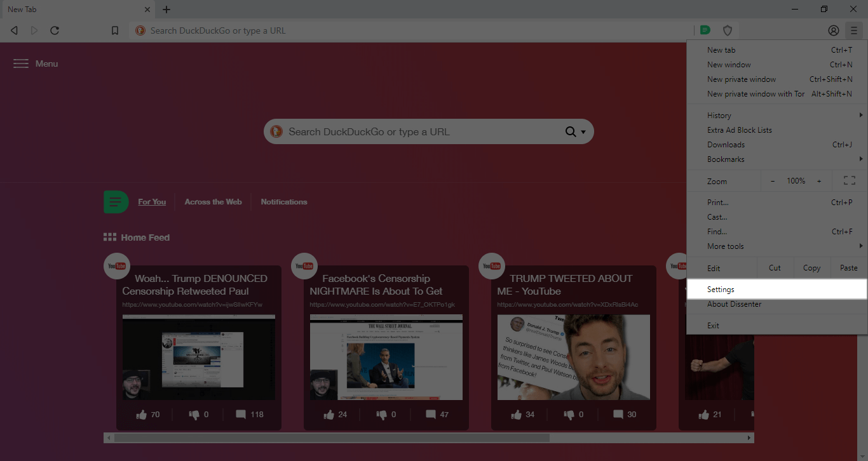The width and height of the screenshot is (868, 461).
Task: Upvote TRUMP TWEETED ABOUT ME post
Action: [517, 415]
